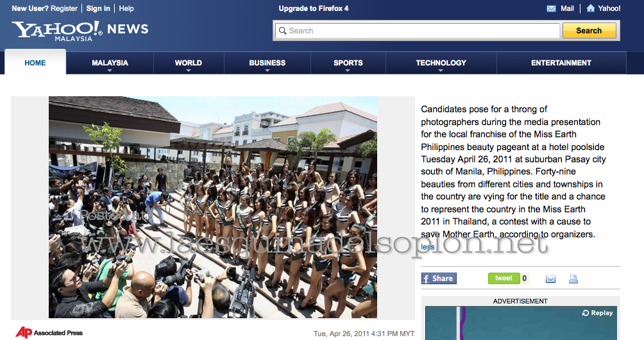This screenshot has width=644, height=340.
Task: Open Mail via the envelope icon in header
Action: [x=551, y=8]
